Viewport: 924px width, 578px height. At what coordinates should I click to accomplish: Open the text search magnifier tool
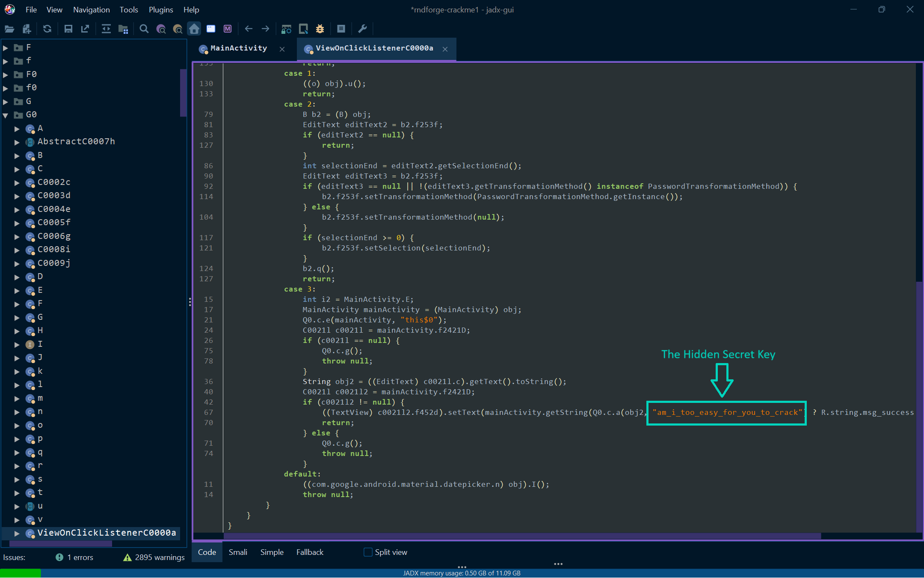144,29
